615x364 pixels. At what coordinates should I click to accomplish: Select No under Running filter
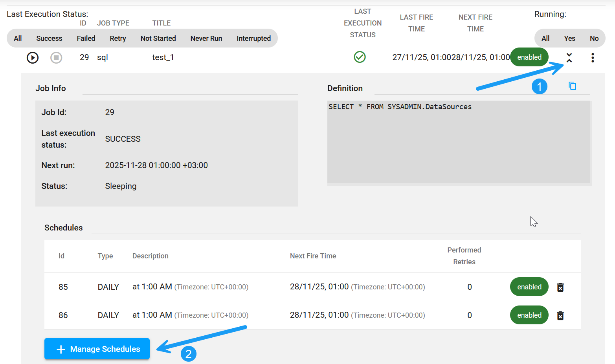(x=594, y=38)
